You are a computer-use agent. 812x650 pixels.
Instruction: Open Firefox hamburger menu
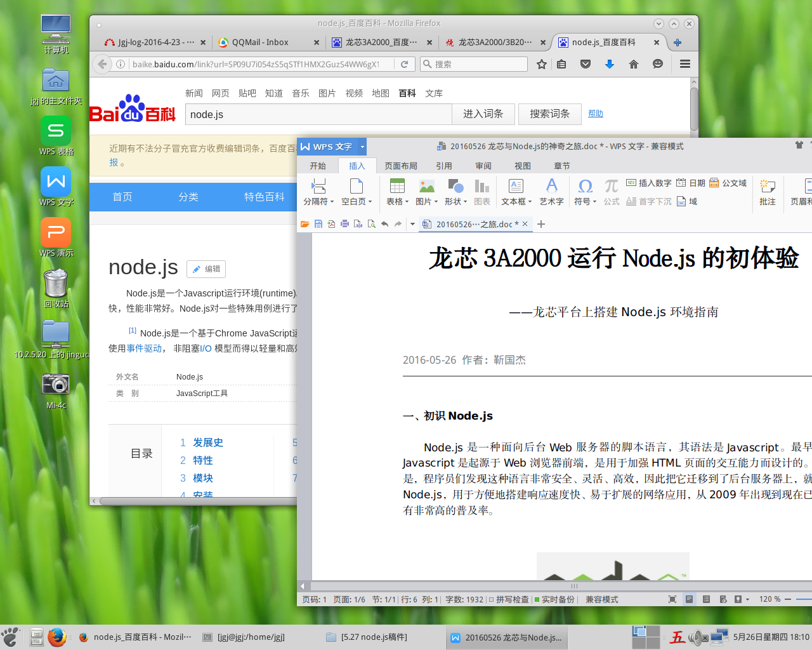(685, 64)
